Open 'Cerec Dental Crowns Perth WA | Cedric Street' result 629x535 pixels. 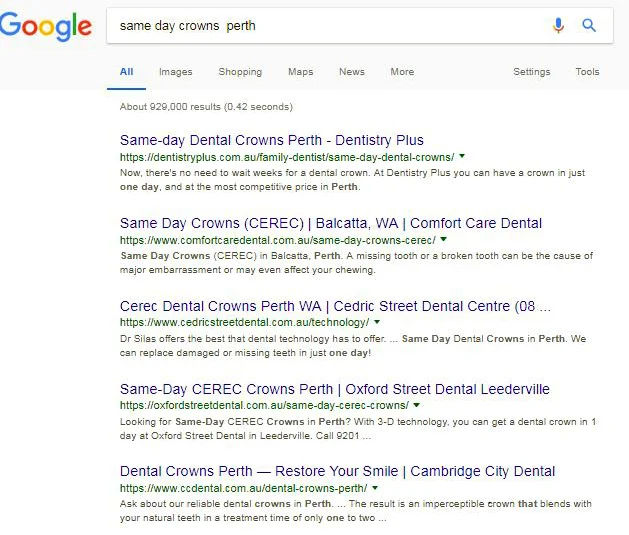click(335, 306)
